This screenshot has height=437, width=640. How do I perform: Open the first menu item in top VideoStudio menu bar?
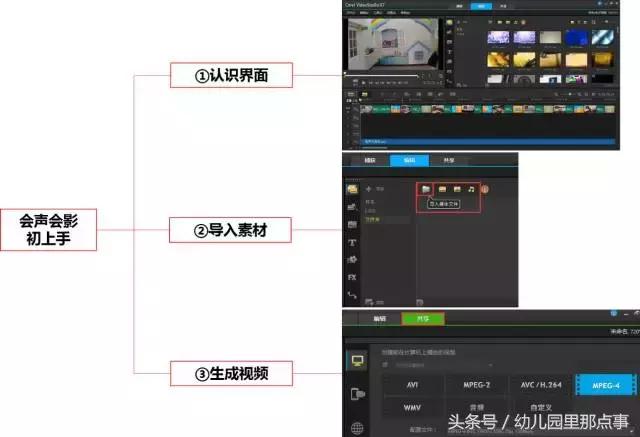click(351, 13)
